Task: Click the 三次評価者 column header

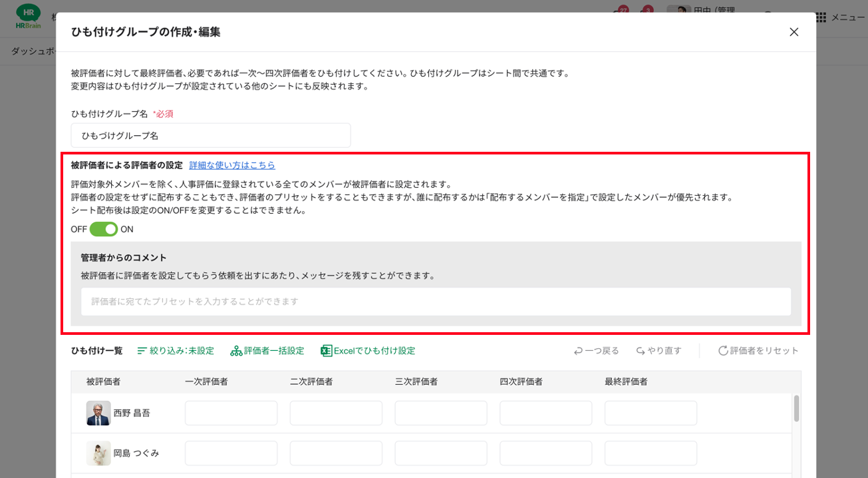Action: [x=417, y=381]
